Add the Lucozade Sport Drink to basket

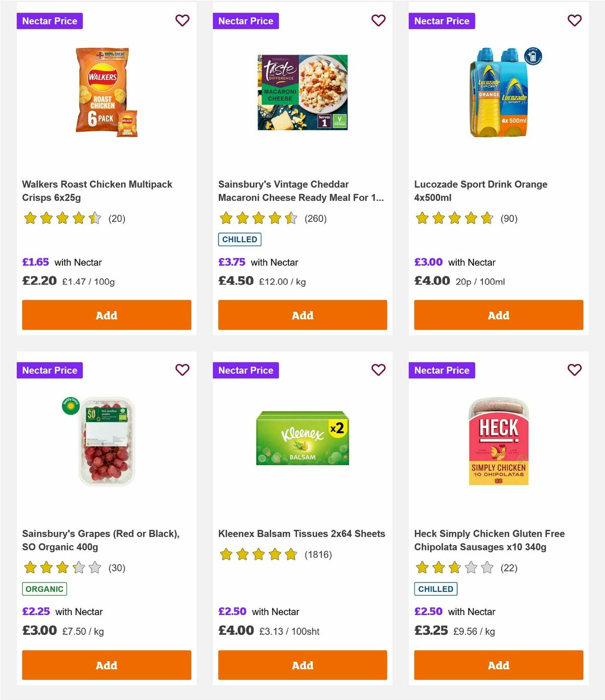point(498,315)
